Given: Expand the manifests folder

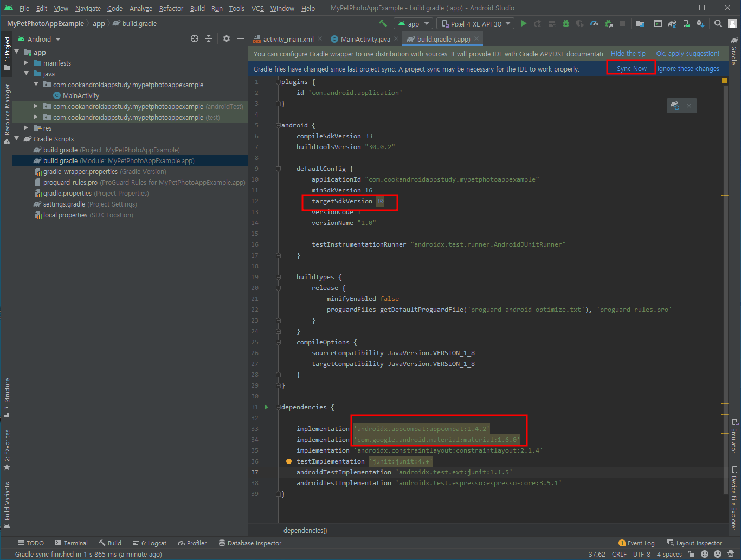Looking at the screenshot, I should [26, 63].
